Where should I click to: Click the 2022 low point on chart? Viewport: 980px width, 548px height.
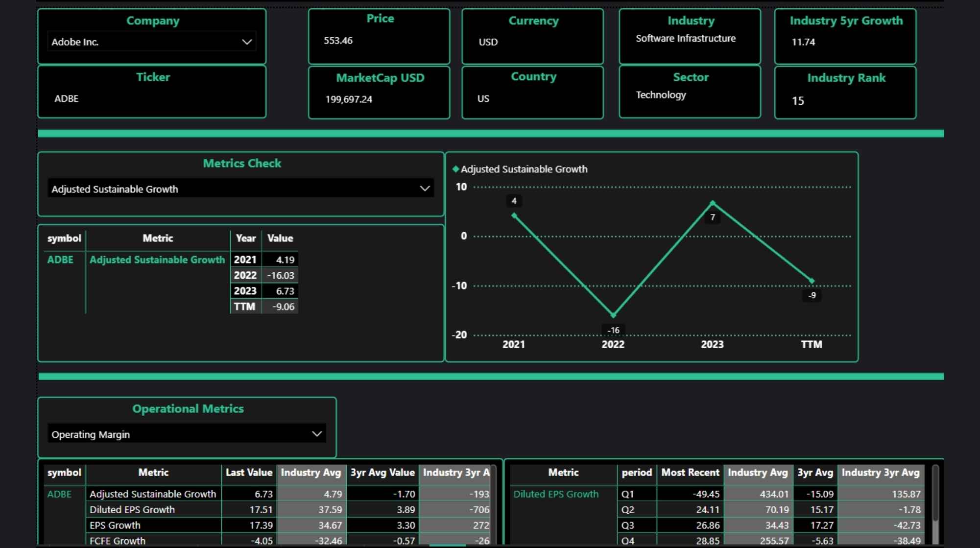tap(613, 315)
